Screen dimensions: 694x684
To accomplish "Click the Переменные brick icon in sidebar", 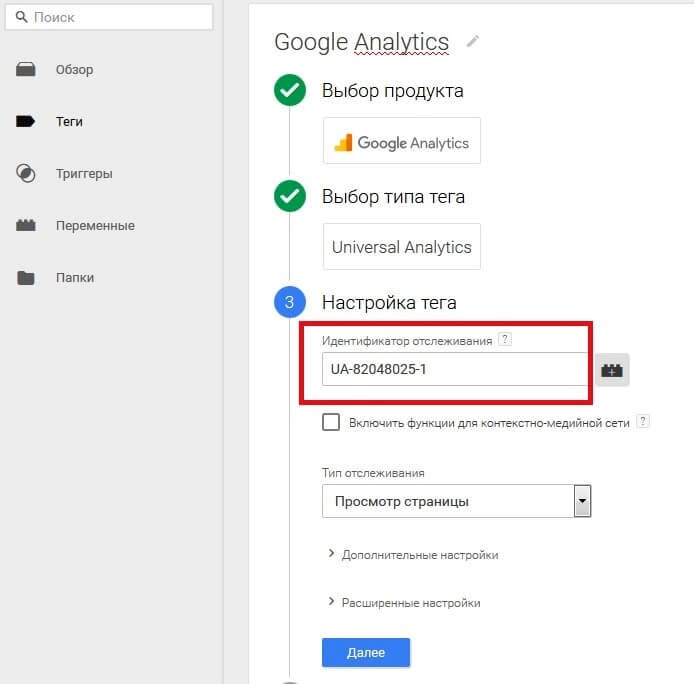I will coord(26,226).
